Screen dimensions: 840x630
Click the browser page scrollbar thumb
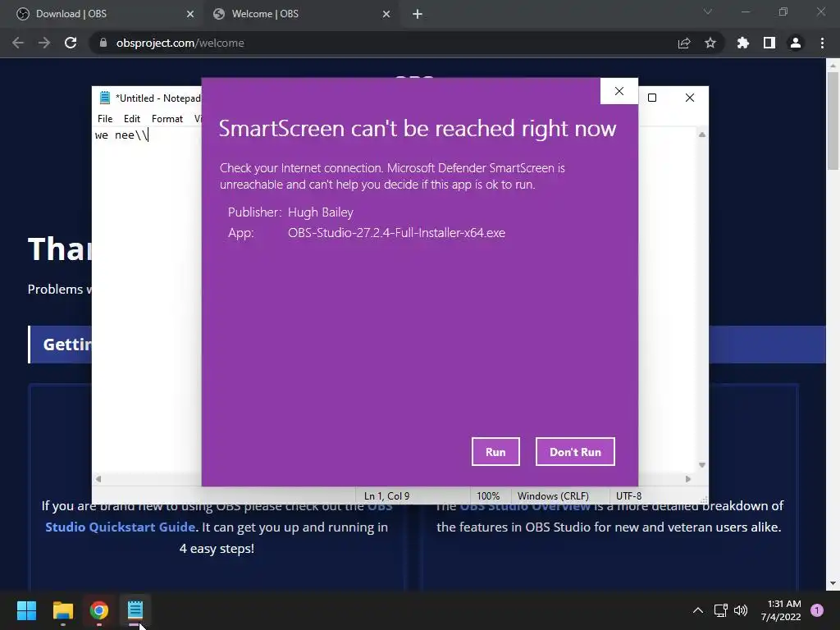point(833,121)
